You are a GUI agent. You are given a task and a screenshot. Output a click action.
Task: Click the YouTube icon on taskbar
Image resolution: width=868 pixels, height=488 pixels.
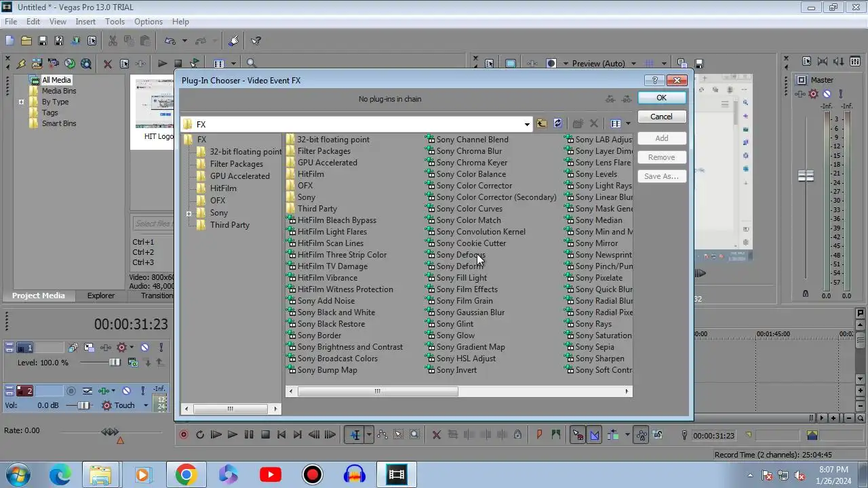(270, 475)
